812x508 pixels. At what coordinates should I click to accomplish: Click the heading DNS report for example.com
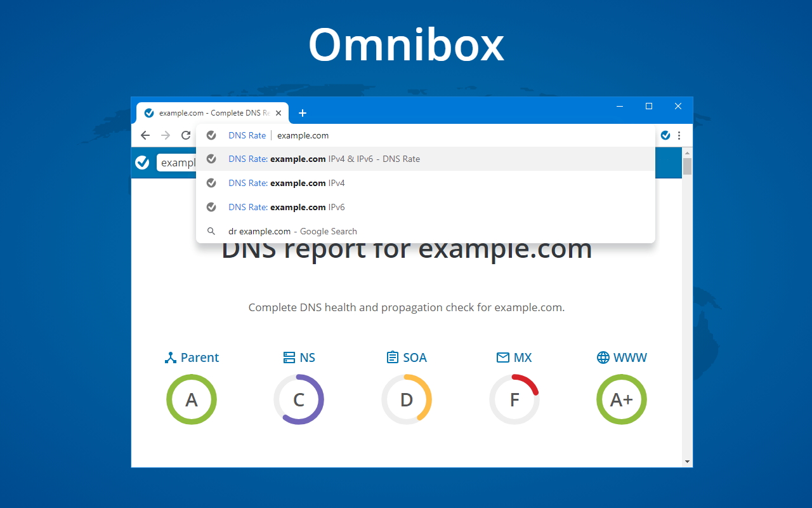407,248
